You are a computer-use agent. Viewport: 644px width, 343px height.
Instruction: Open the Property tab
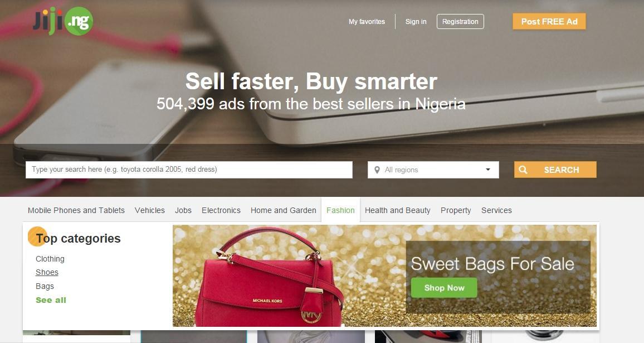pos(456,210)
